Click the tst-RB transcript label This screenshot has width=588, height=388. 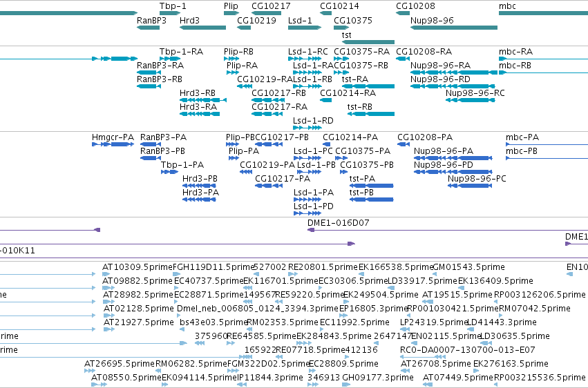coord(359,107)
